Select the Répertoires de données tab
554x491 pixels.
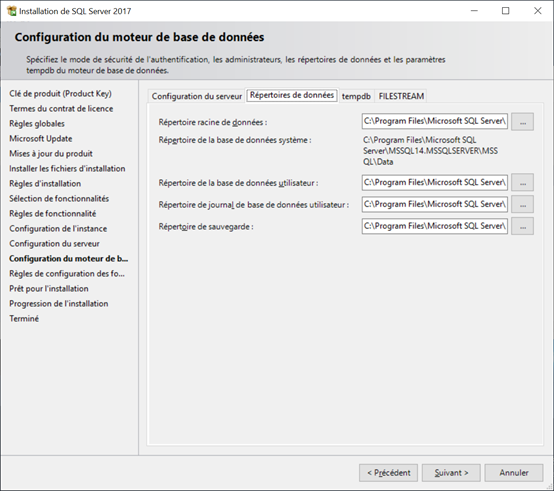(292, 95)
